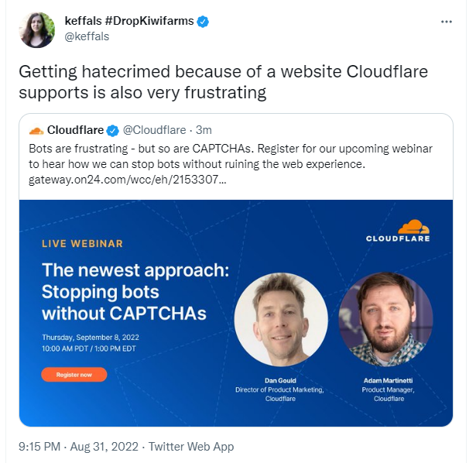Open the keffals #DropKiwifarms display name
This screenshot has height=463, width=476.
(129, 21)
